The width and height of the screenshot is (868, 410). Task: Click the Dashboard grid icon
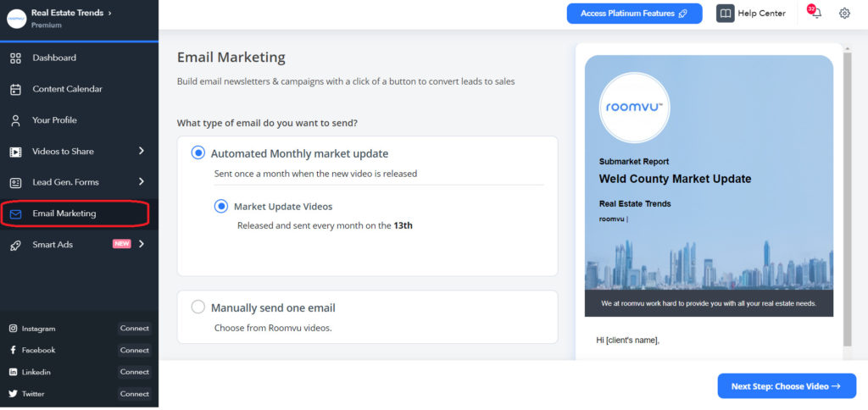pos(15,58)
